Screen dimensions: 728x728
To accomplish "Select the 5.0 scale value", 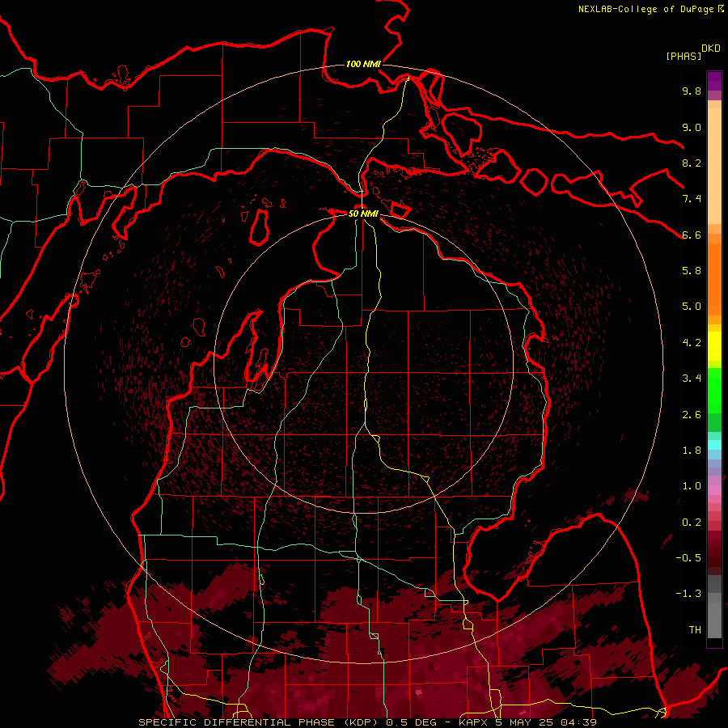I will (692, 307).
